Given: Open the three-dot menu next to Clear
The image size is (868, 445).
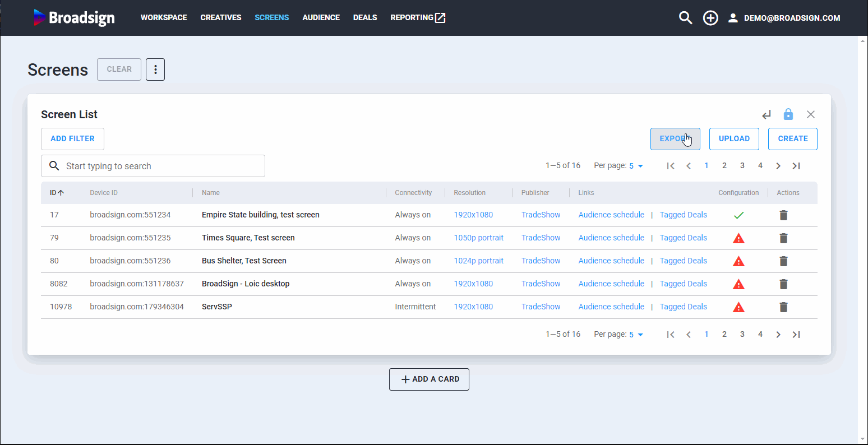Looking at the screenshot, I should pyautogui.click(x=155, y=69).
